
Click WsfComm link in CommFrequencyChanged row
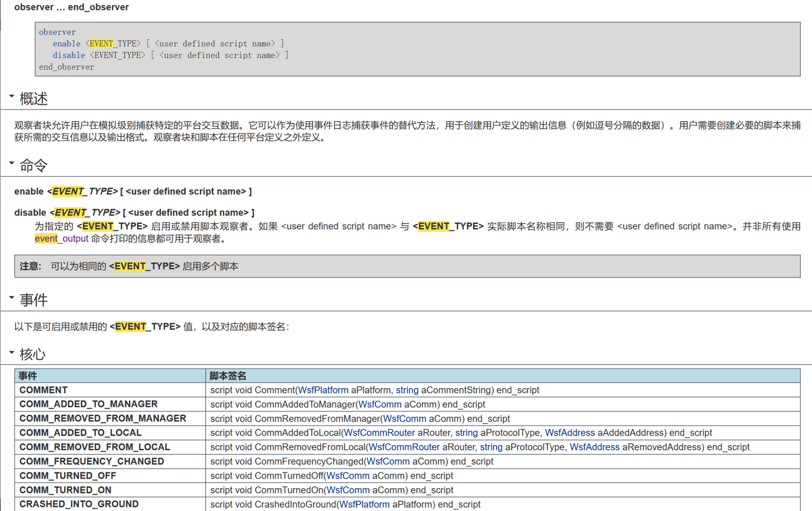tap(388, 461)
